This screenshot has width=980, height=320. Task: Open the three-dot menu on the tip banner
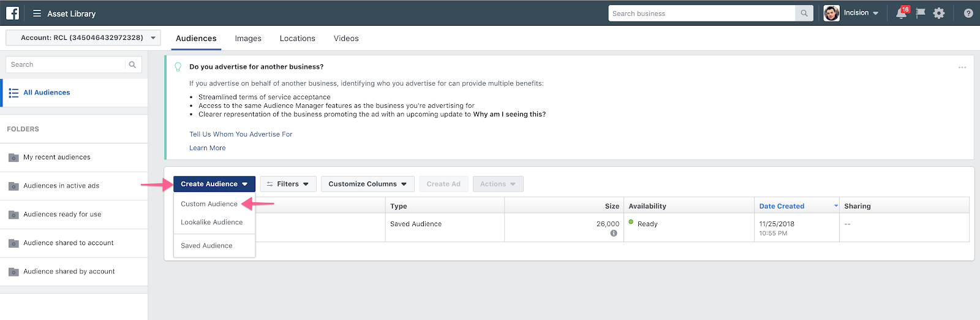pos(962,67)
